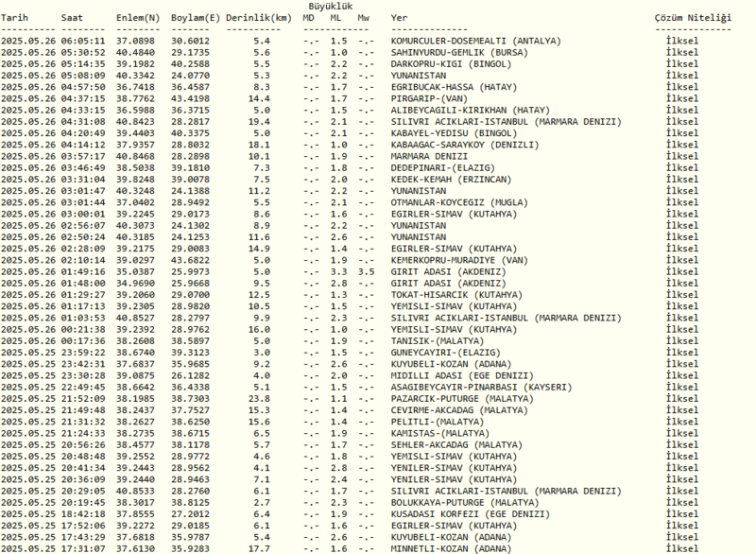Select the TANISIK-(MALATYA) earthquake row
756x554 pixels.
(x=438, y=340)
